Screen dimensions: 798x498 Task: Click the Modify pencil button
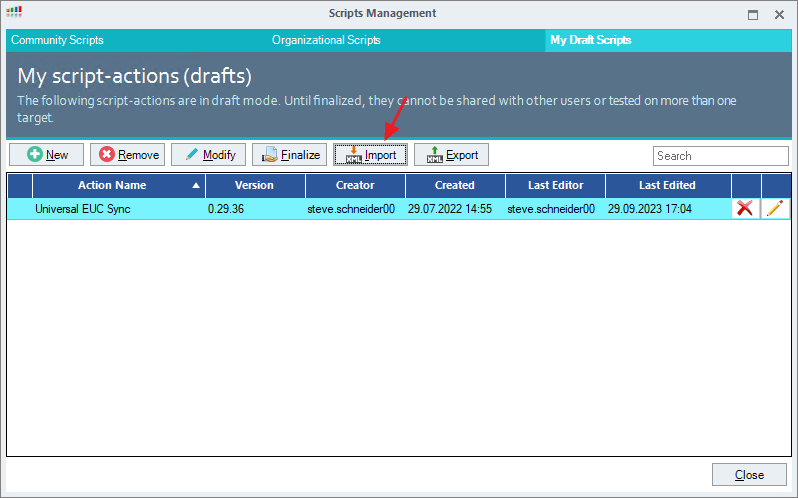click(x=208, y=155)
